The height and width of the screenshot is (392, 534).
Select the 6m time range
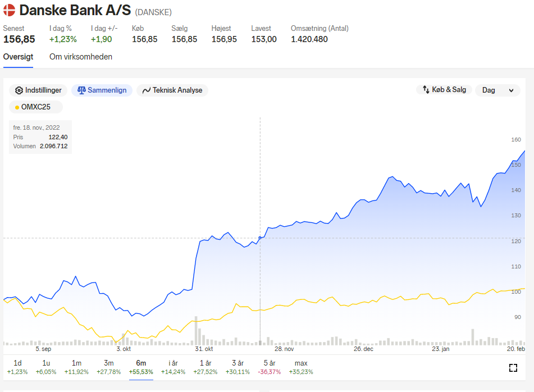(x=141, y=367)
